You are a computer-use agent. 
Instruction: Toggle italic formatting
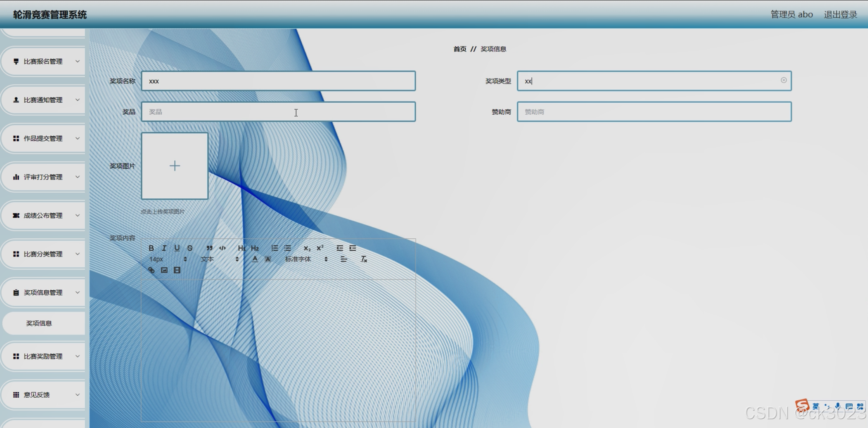click(164, 248)
